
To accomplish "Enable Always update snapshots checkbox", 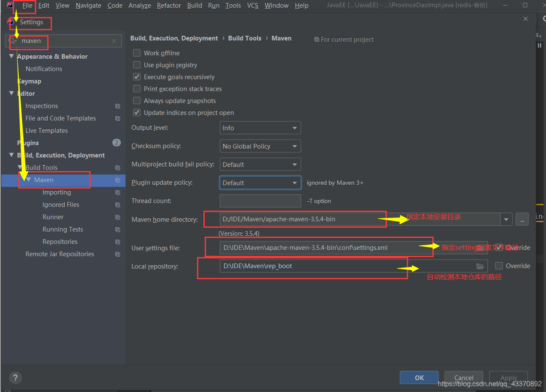I will (137, 100).
